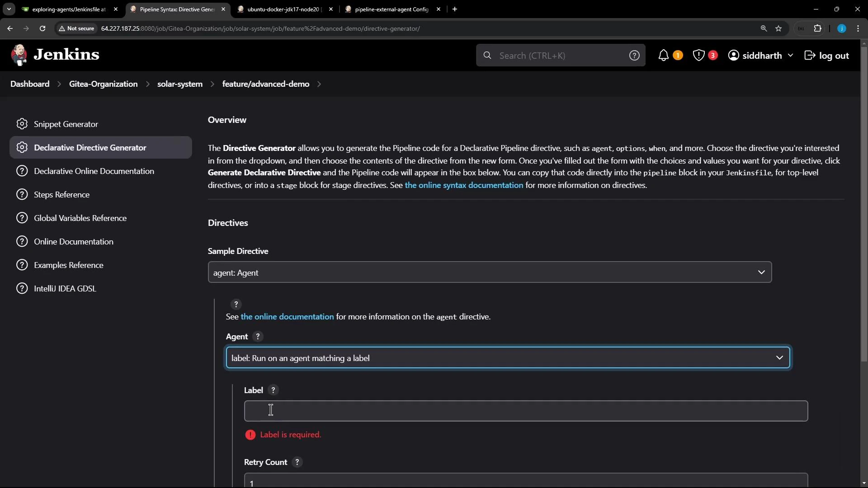The height and width of the screenshot is (488, 868).
Task: Click the online syntax documentation link
Action: [464, 185]
